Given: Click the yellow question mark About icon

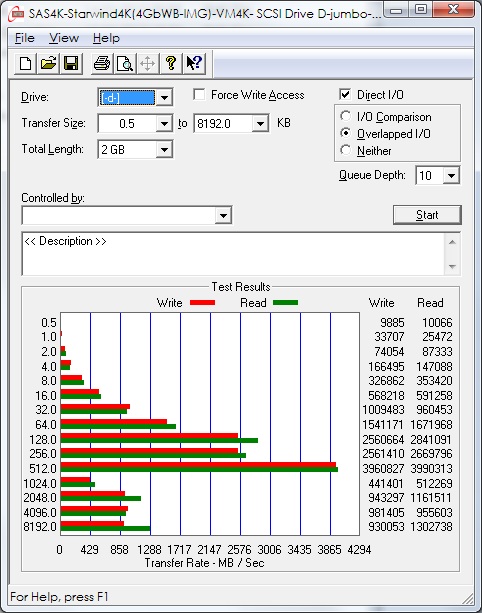Looking at the screenshot, I should pyautogui.click(x=170, y=63).
